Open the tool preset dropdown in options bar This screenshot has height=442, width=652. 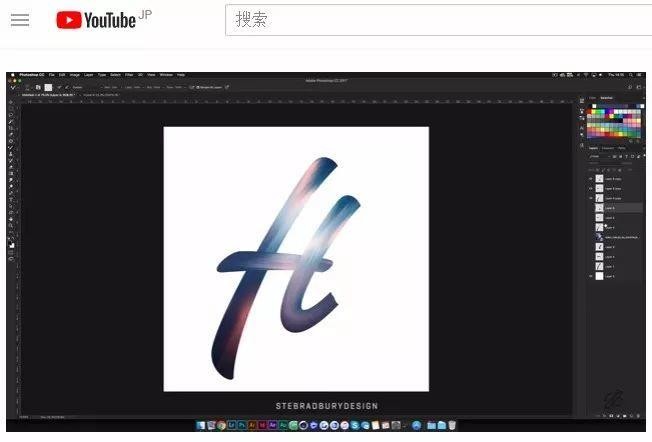point(13,87)
